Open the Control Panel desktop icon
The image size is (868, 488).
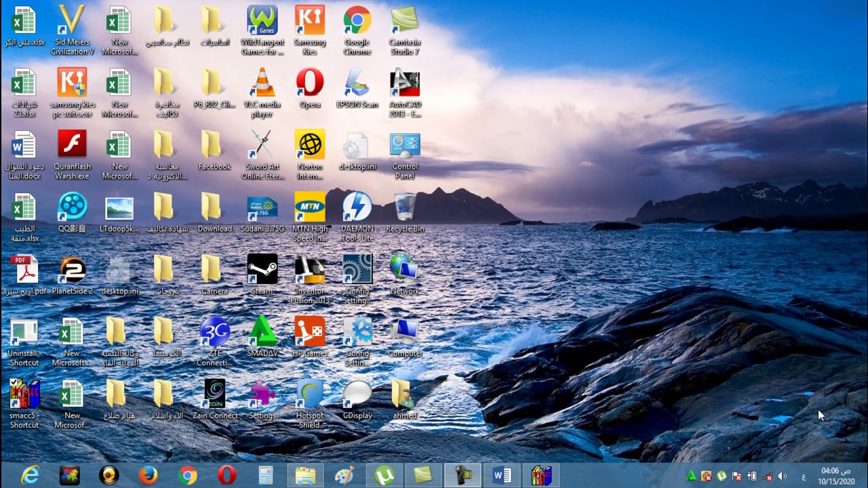tap(405, 155)
